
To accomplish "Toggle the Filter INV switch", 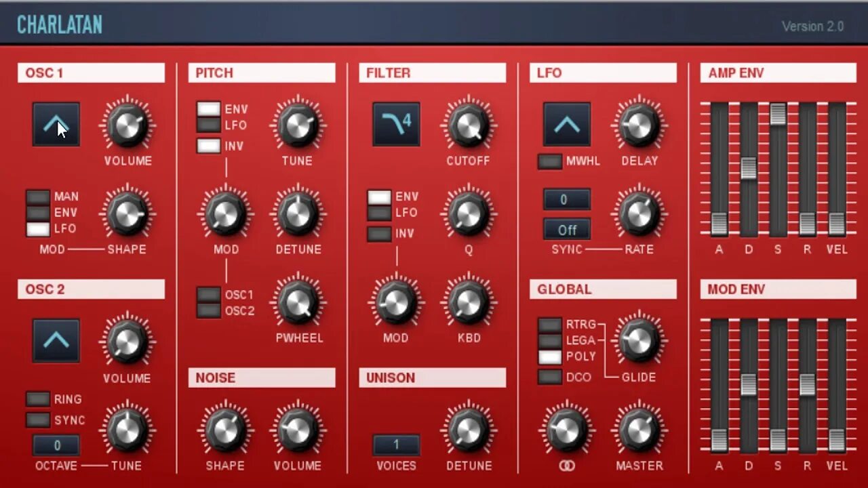I will 379,234.
